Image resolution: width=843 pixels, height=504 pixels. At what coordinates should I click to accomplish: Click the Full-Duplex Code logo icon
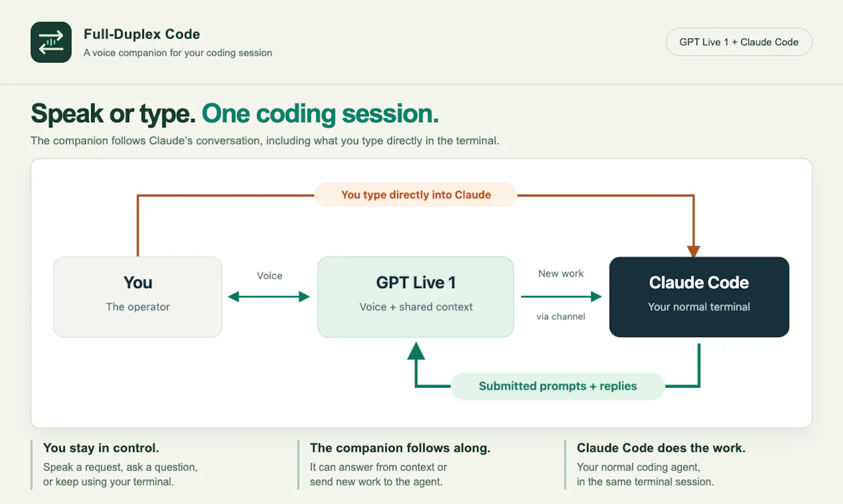click(51, 42)
